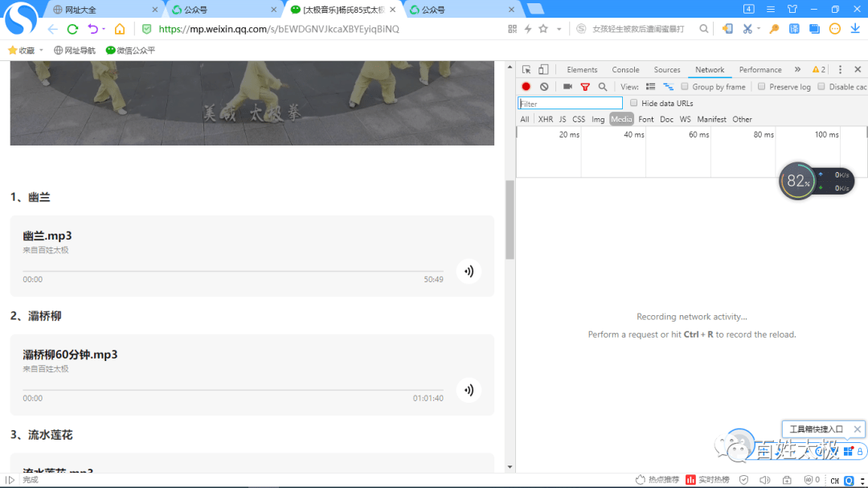The height and width of the screenshot is (488, 868).
Task: Open network search with magnifier icon
Action: pos(603,87)
